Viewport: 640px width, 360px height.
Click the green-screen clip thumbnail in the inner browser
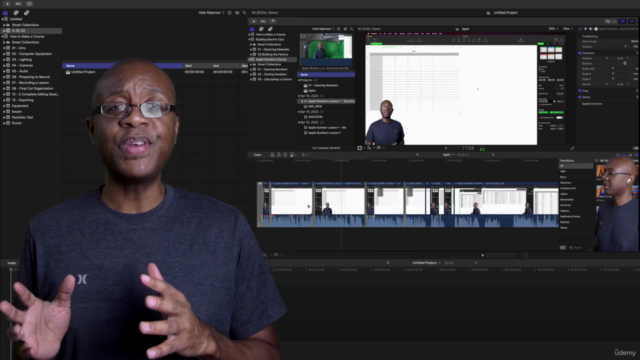(x=326, y=49)
